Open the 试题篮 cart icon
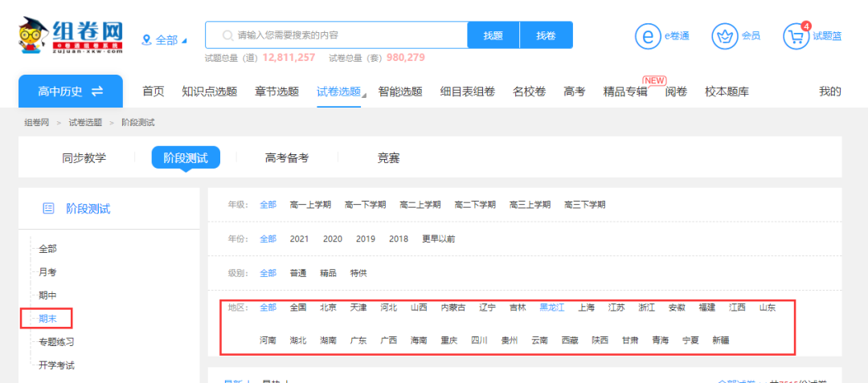The width and height of the screenshot is (868, 383). (x=796, y=36)
